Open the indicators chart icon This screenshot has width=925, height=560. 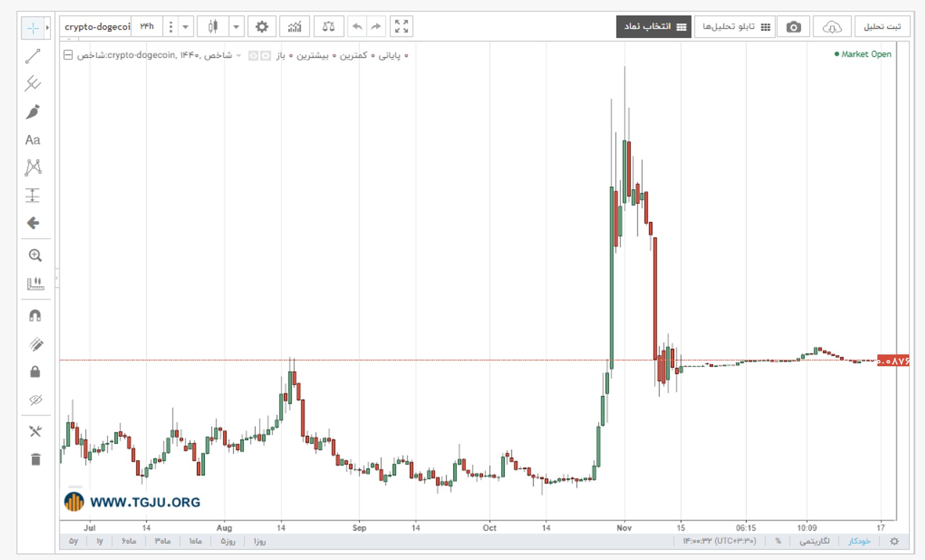click(x=295, y=26)
